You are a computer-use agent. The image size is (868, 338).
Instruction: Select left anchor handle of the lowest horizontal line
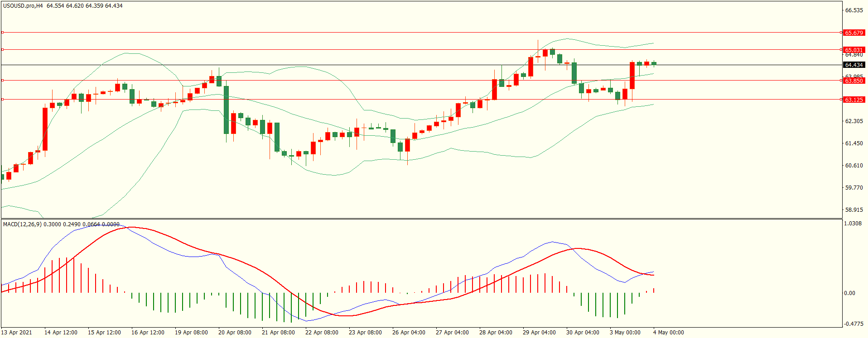tap(3, 100)
